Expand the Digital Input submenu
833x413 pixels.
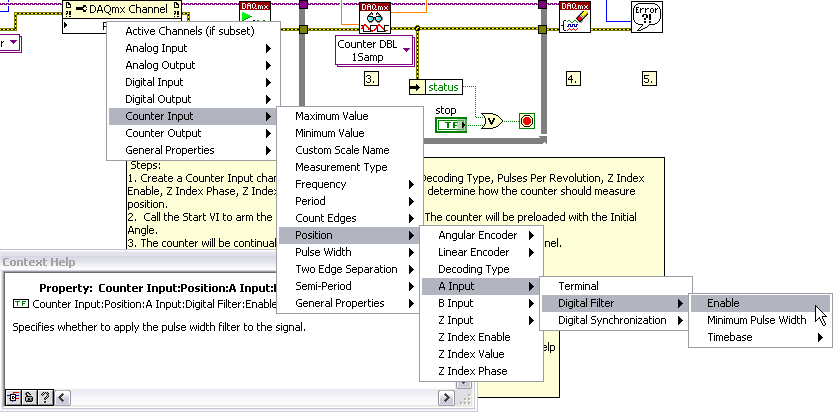[x=193, y=82]
